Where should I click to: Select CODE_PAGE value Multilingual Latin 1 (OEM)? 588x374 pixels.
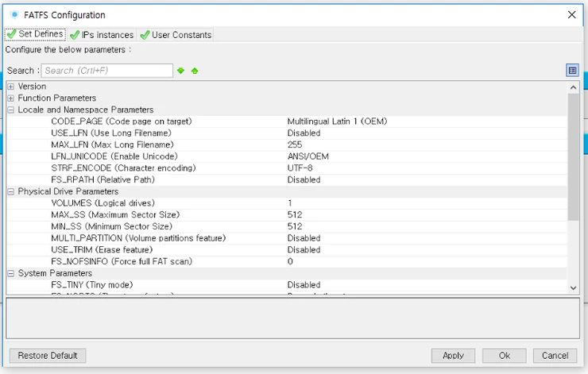click(337, 121)
